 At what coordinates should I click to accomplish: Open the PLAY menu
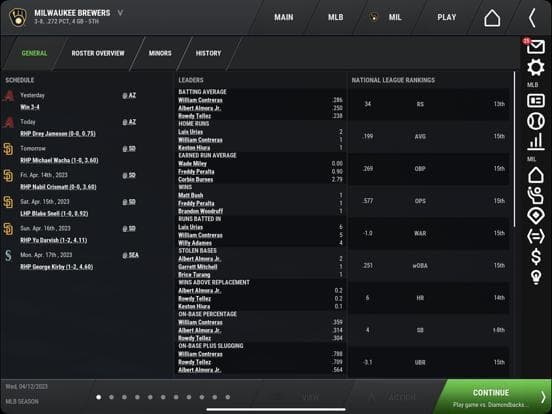pyautogui.click(x=447, y=17)
